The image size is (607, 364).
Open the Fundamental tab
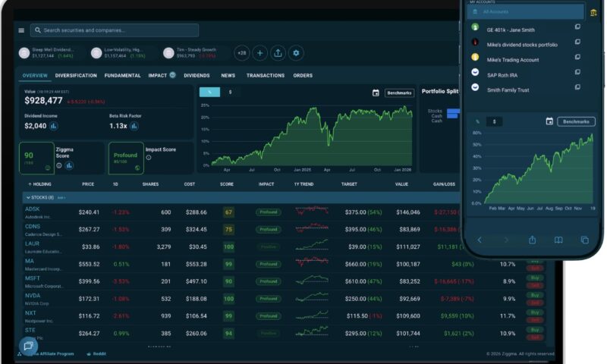(122, 75)
